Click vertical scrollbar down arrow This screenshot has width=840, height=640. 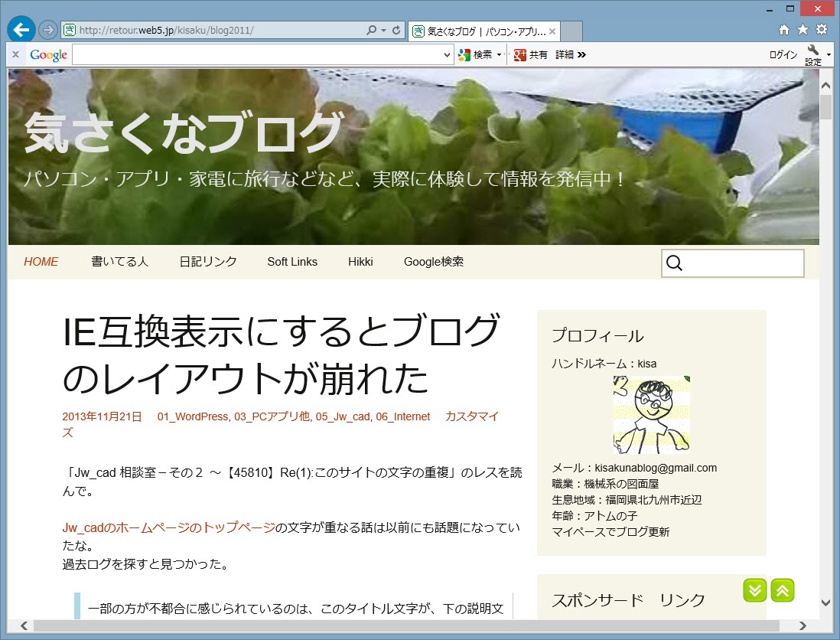pyautogui.click(x=825, y=602)
